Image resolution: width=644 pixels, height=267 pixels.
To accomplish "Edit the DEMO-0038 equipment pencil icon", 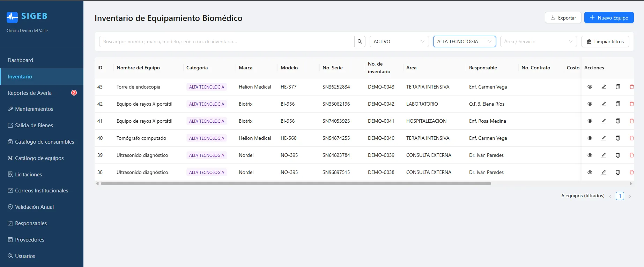I will (604, 172).
